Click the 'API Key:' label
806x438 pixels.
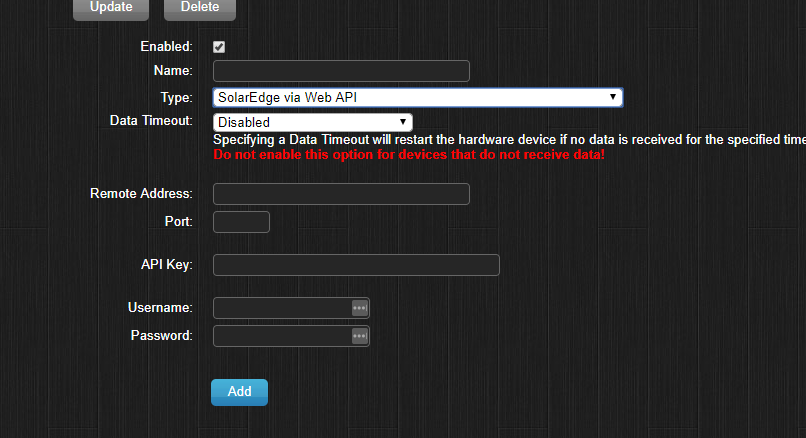click(x=167, y=265)
